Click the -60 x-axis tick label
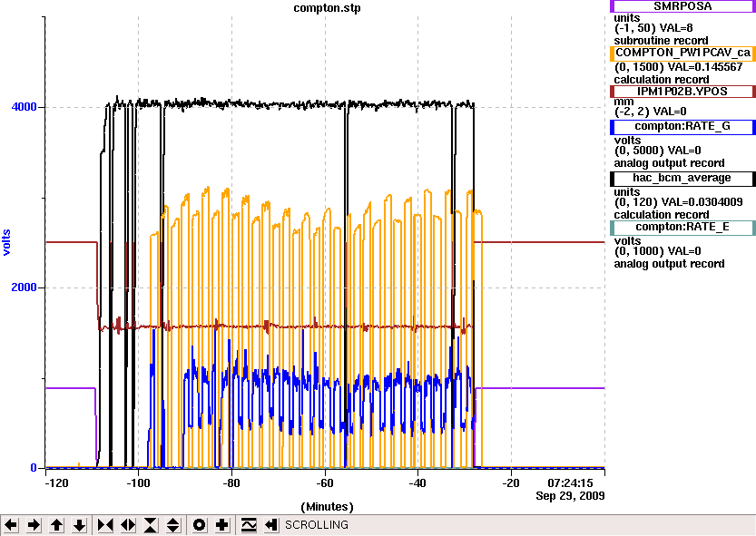Image resolution: width=756 pixels, height=536 pixels. point(325,483)
